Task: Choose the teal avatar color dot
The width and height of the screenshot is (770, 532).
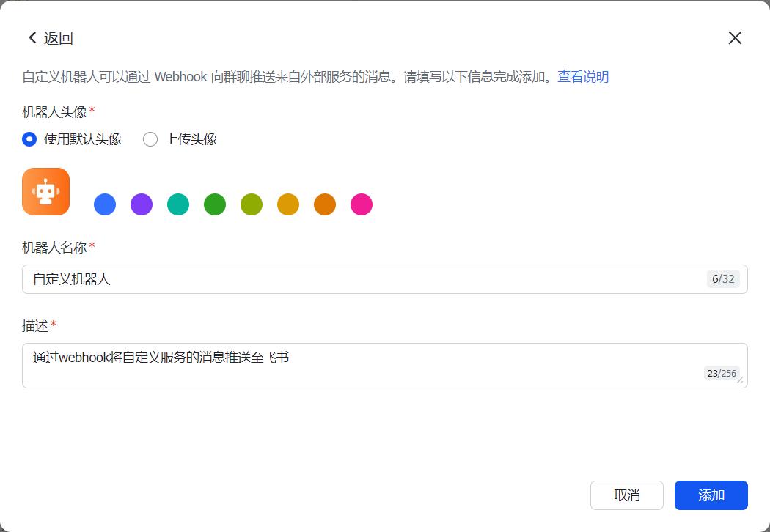Action: (177, 204)
